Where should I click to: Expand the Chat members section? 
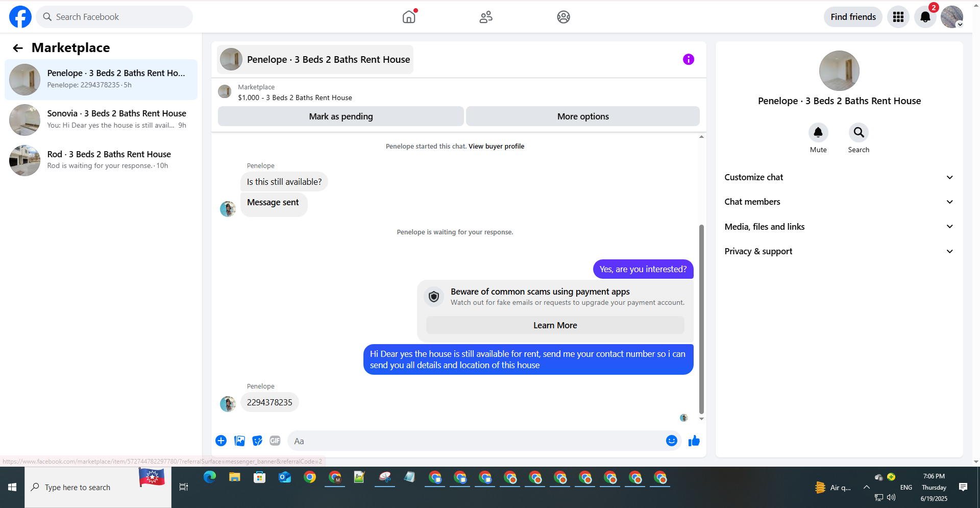(839, 202)
